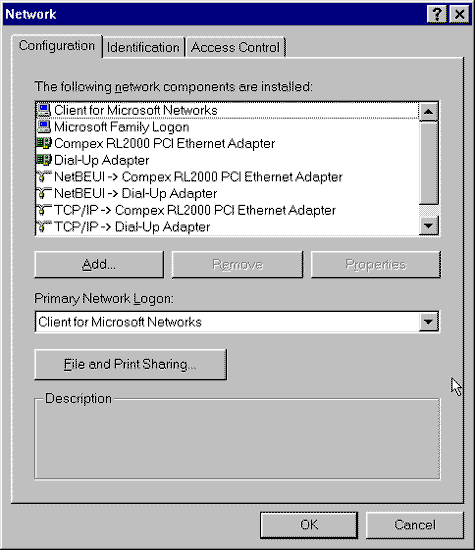Image resolution: width=475 pixels, height=550 pixels.
Task: Click the Add... button
Action: click(99, 264)
